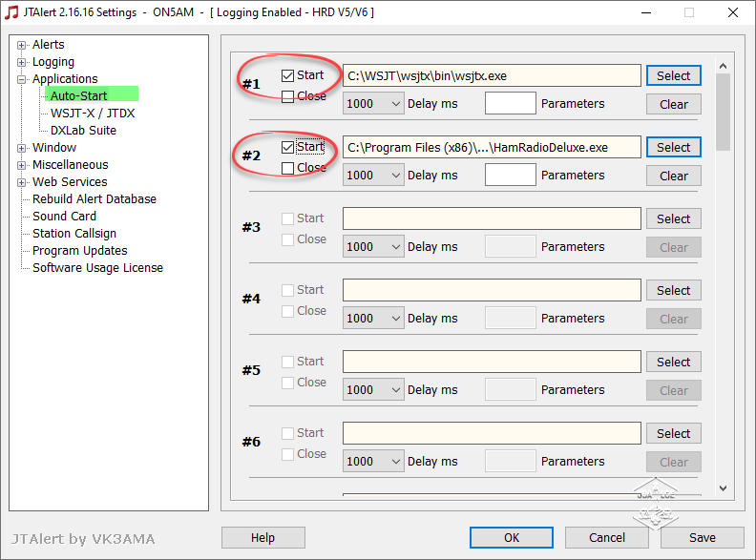
Task: Enable the #2 Close checkbox
Action: coord(288,168)
